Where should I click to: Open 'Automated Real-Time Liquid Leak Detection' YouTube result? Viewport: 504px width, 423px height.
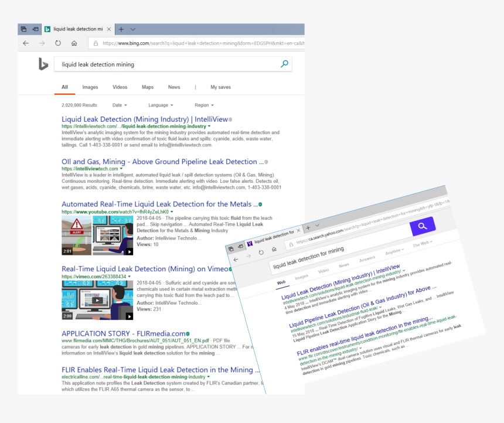point(160,204)
